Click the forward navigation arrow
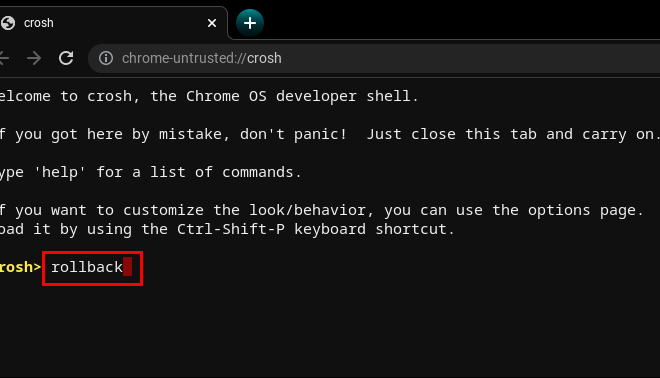This screenshot has height=378, width=660. (x=34, y=58)
